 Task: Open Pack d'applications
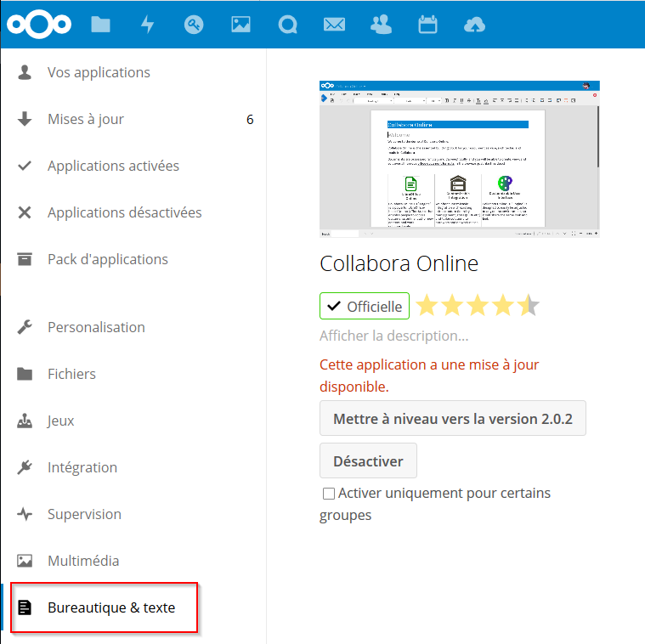(x=133, y=259)
